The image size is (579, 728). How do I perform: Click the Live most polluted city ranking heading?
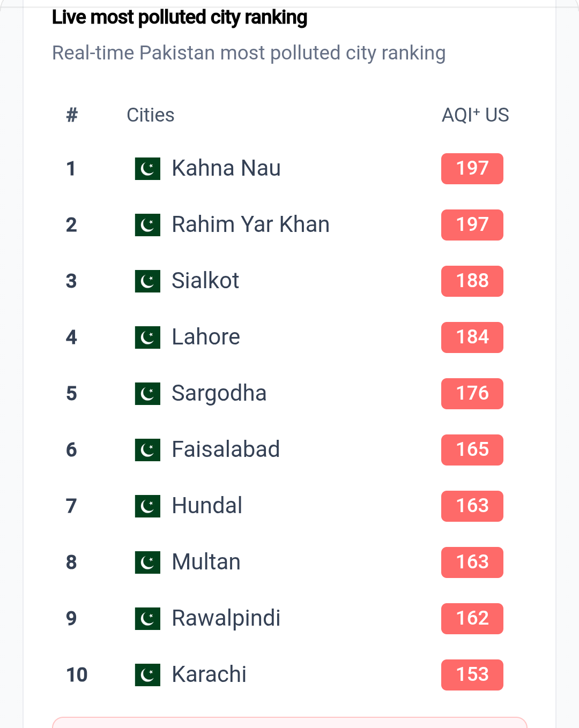(180, 18)
